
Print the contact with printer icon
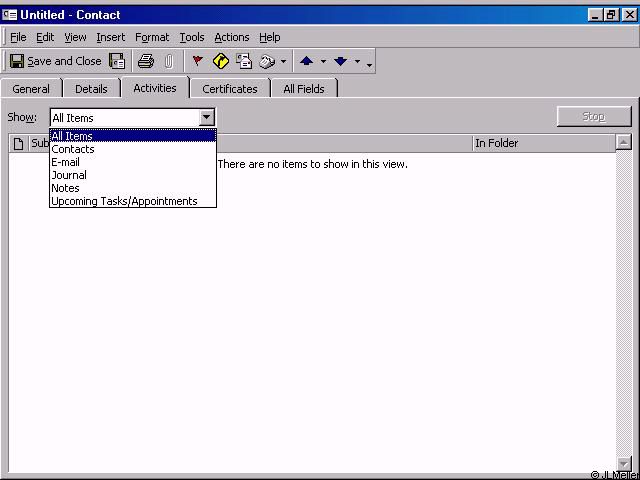click(x=146, y=61)
